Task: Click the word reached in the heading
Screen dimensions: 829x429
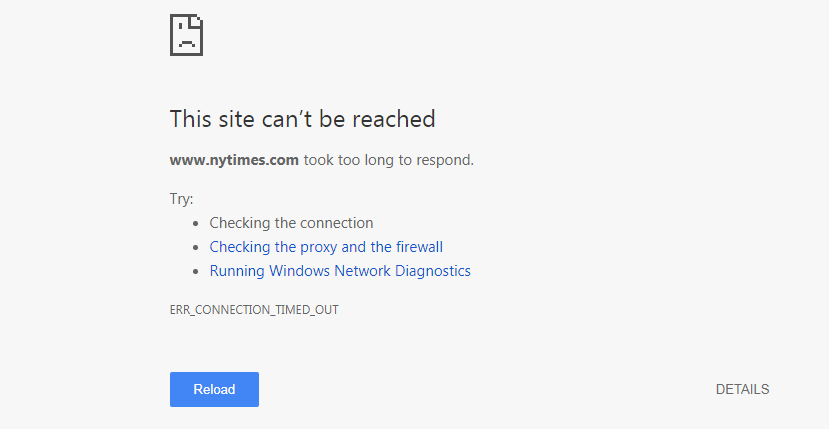Action: point(394,118)
